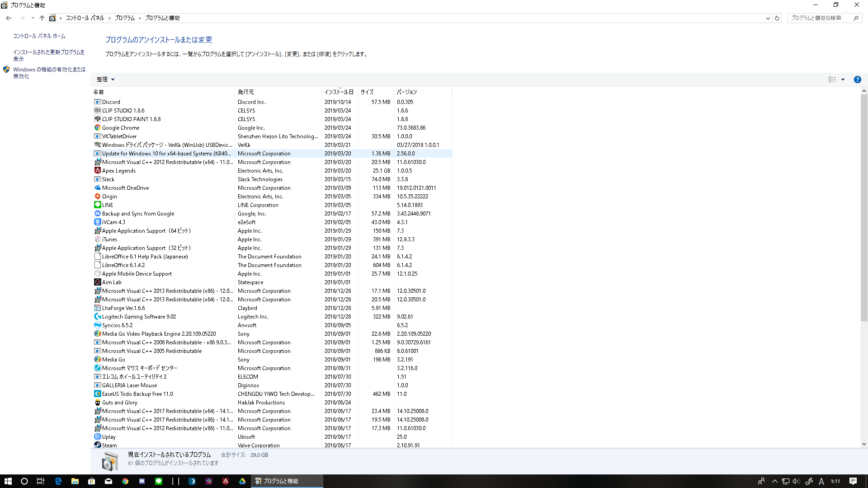Click the vertical scrollbar thumb of the program list

864,208
